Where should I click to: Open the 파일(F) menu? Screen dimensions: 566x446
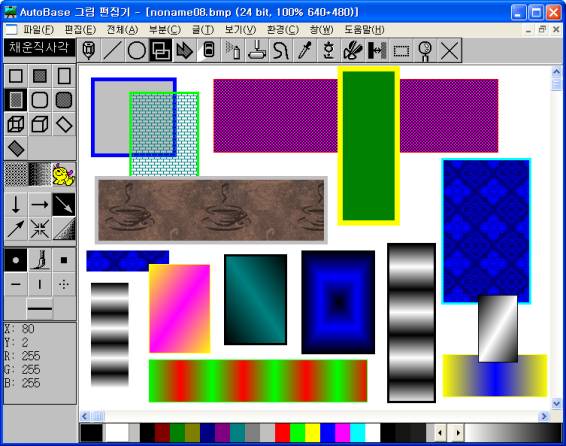(x=39, y=30)
